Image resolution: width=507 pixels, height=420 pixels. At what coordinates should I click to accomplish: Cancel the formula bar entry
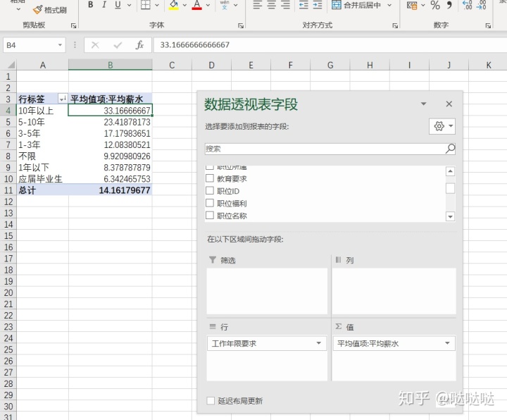(x=95, y=45)
